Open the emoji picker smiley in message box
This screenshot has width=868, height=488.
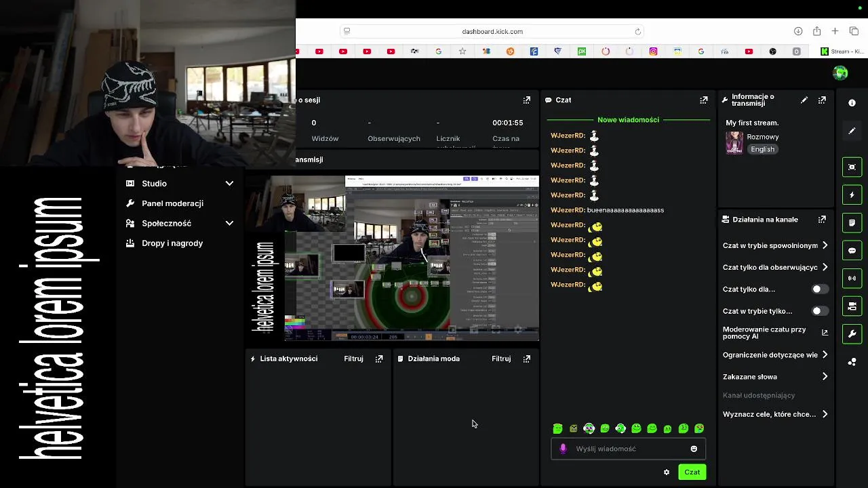(694, 449)
